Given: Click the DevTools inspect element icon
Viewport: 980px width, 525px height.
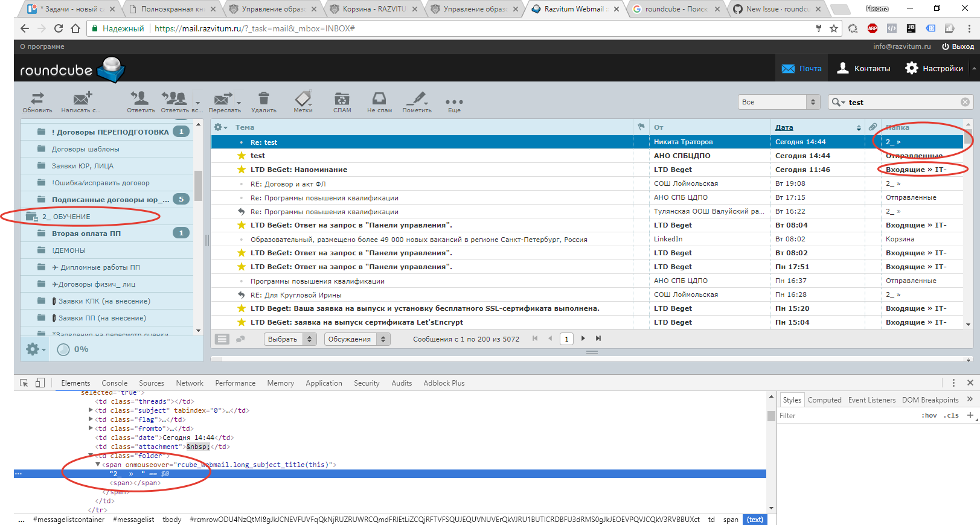Looking at the screenshot, I should point(24,383).
